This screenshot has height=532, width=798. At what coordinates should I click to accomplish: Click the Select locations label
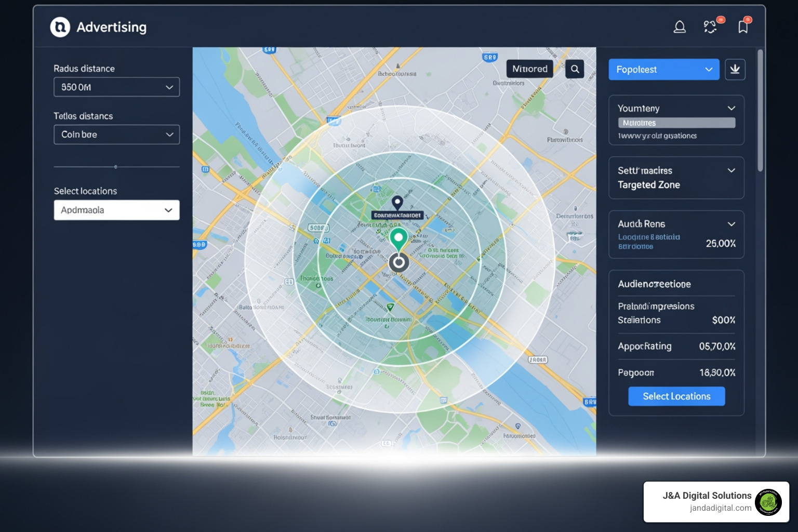pyautogui.click(x=86, y=191)
